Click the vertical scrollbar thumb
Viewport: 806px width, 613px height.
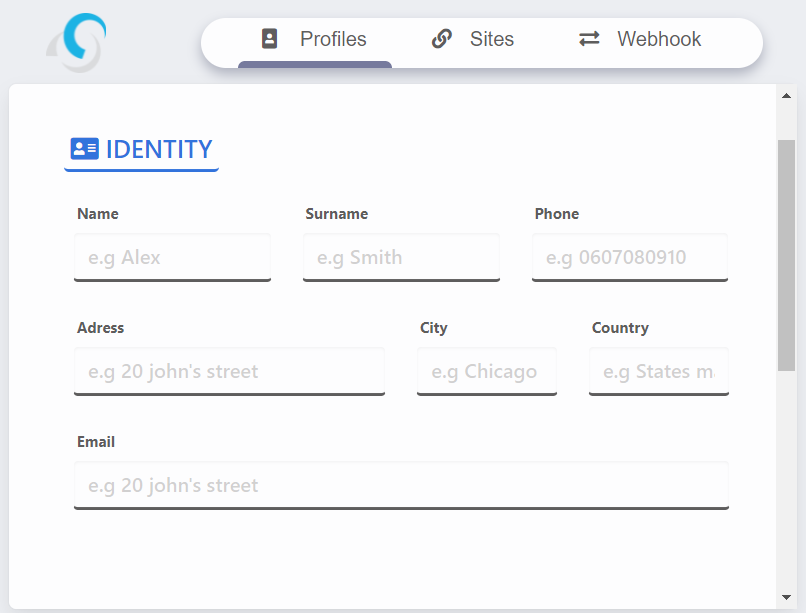786,254
